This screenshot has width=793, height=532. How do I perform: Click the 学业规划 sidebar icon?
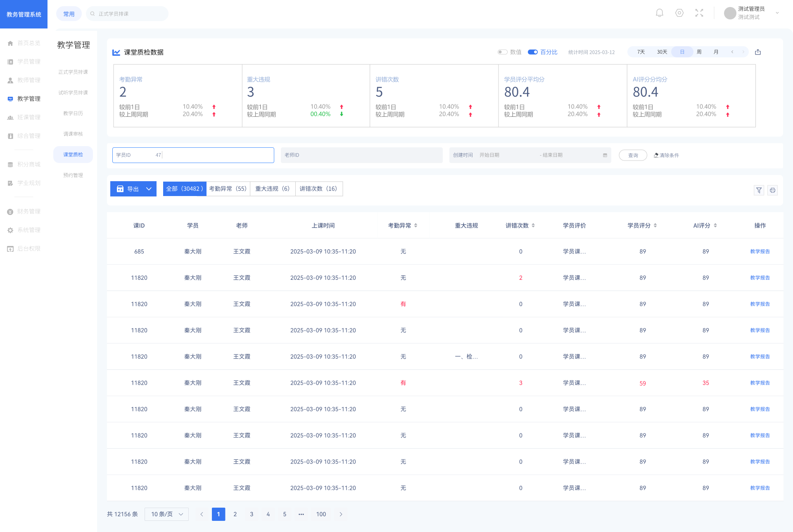pos(10,183)
